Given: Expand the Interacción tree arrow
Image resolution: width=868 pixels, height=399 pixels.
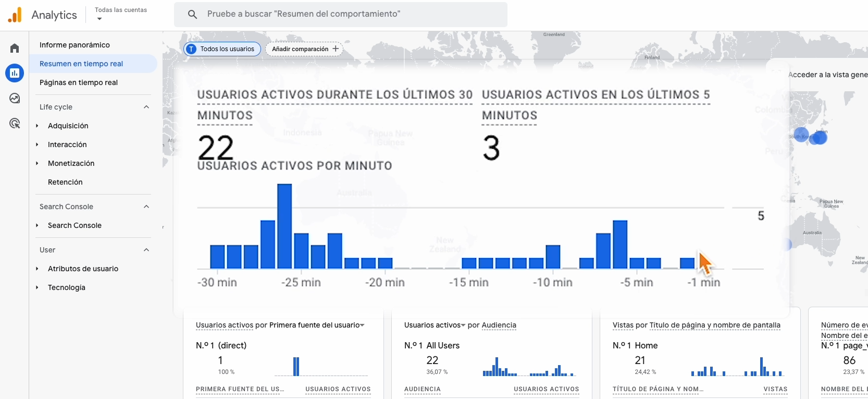Looking at the screenshot, I should [37, 144].
